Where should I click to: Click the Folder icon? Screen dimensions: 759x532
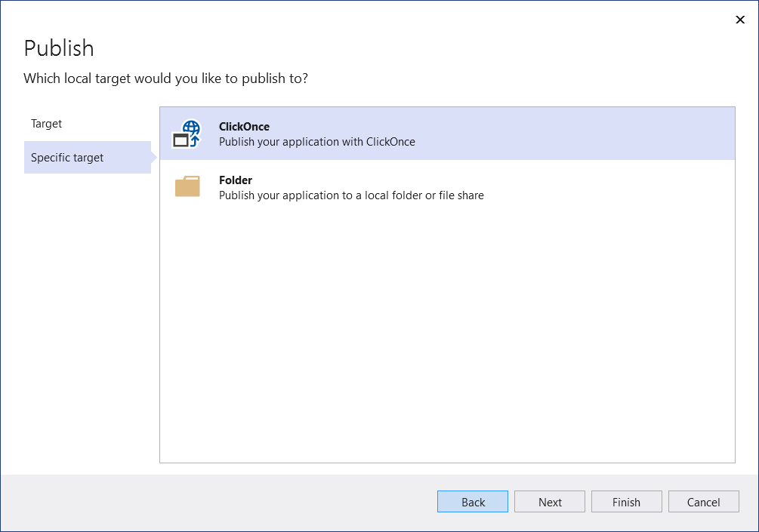[x=187, y=186]
